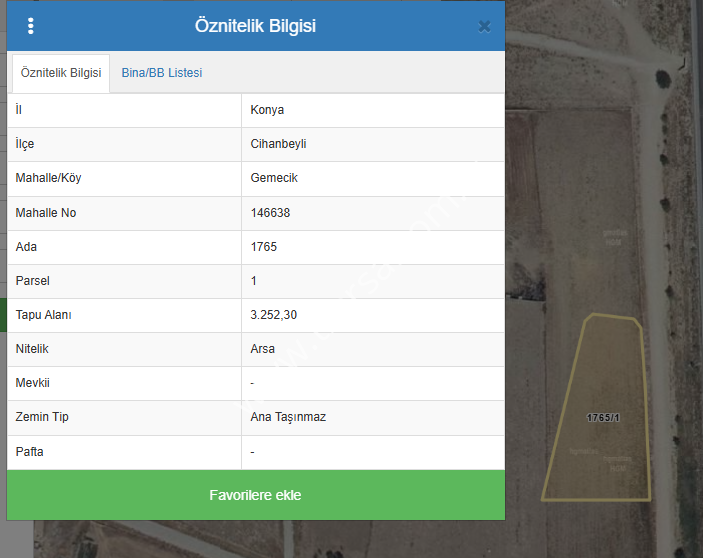Click the Mevkii label cell
Viewport: 703px width, 558px height.
pyautogui.click(x=32, y=383)
